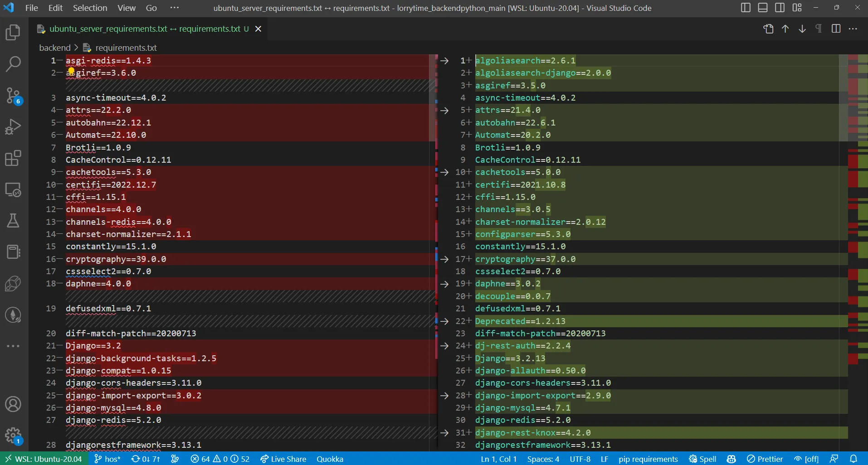Open the Edit menu
This screenshot has width=868, height=465.
[56, 8]
